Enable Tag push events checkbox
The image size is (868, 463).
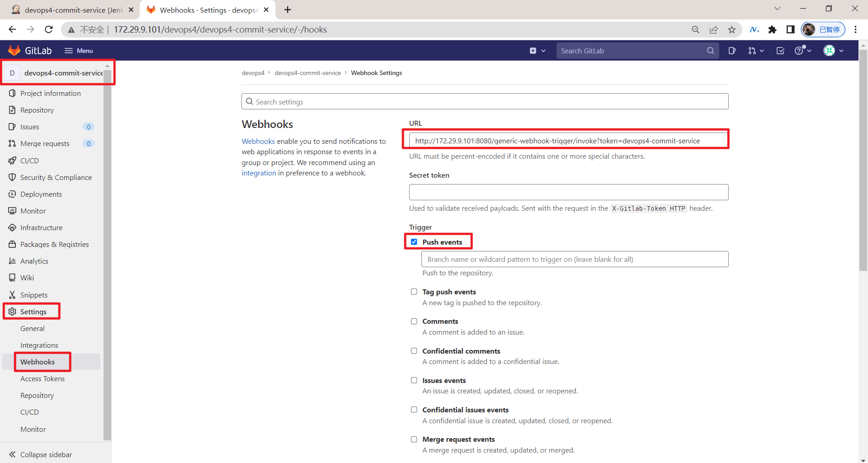click(414, 292)
